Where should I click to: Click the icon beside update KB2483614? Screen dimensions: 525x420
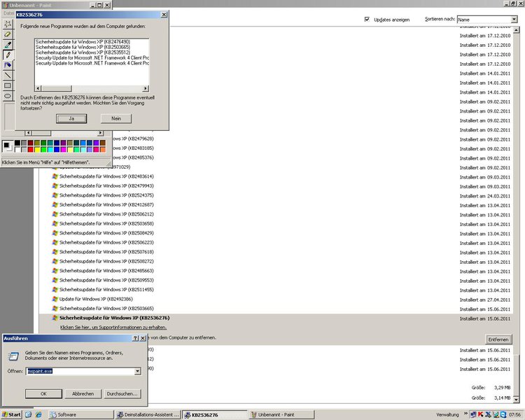pos(55,176)
